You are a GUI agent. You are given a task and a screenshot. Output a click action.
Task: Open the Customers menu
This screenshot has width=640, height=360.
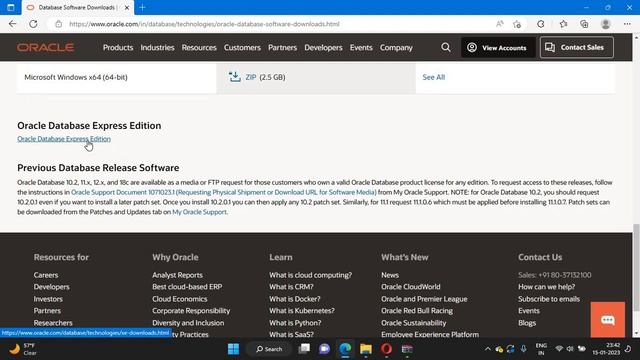click(x=242, y=47)
